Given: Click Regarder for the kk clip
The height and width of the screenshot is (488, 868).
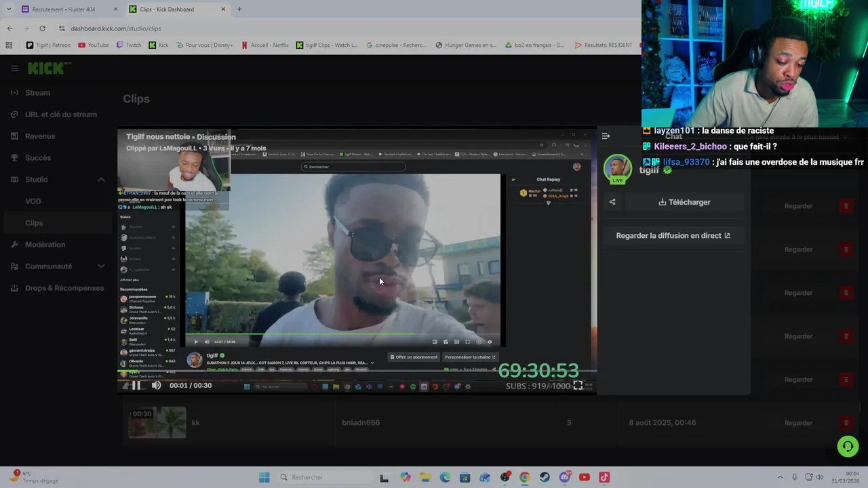Looking at the screenshot, I should [798, 423].
